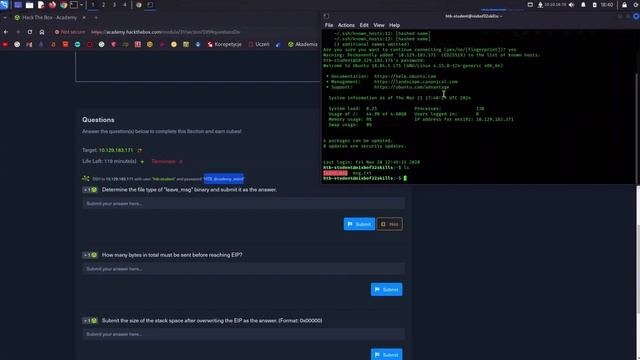
Task: Switch to workspace 1
Action: point(93,5)
